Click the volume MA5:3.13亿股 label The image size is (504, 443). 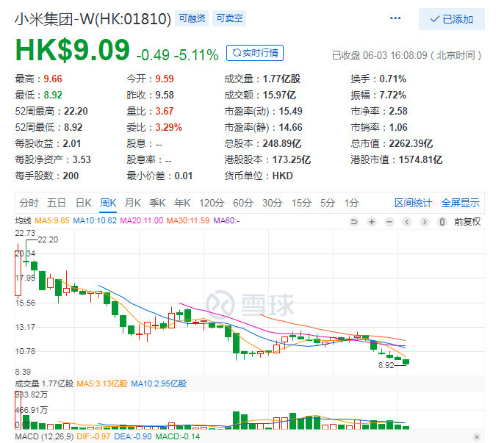[102, 383]
